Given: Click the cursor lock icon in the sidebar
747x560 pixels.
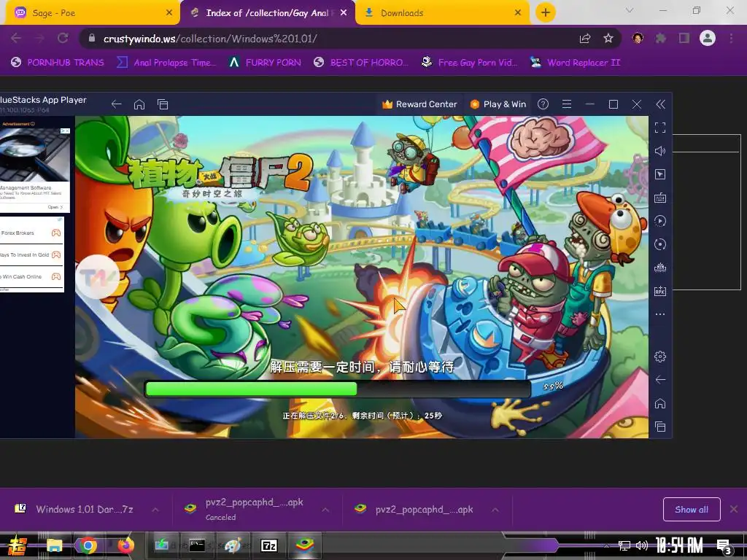Looking at the screenshot, I should click(x=659, y=174).
